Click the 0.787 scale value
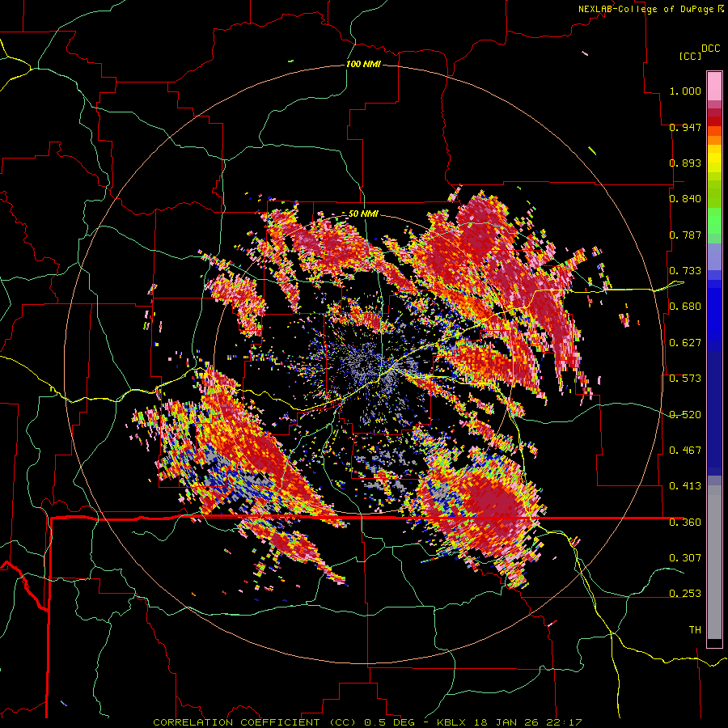This screenshot has height=728, width=728. tap(685, 235)
